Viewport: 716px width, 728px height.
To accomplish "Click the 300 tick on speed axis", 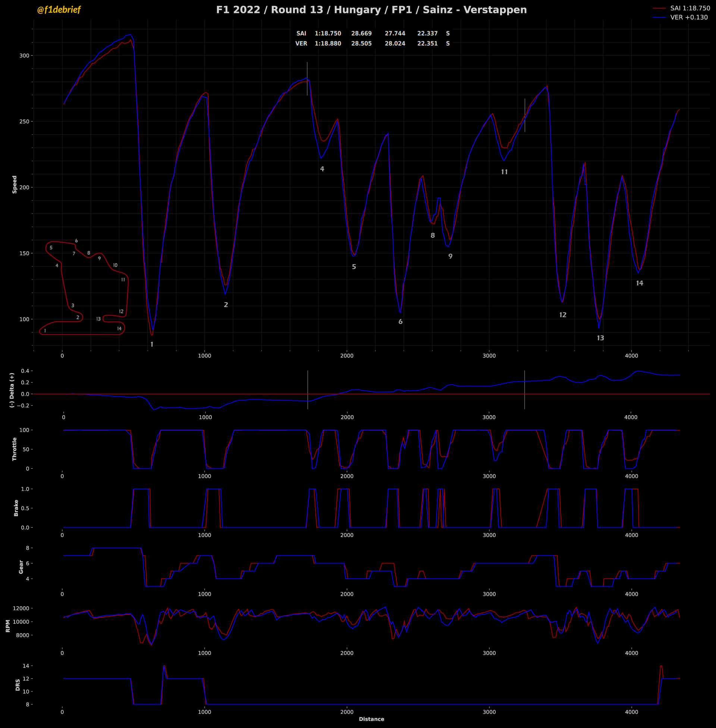I will click(x=24, y=55).
